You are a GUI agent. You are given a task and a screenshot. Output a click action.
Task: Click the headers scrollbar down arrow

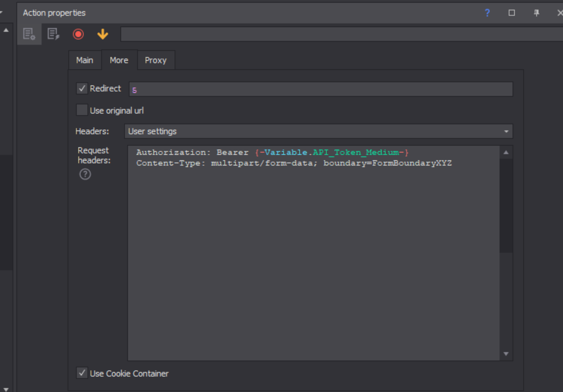[506, 354]
